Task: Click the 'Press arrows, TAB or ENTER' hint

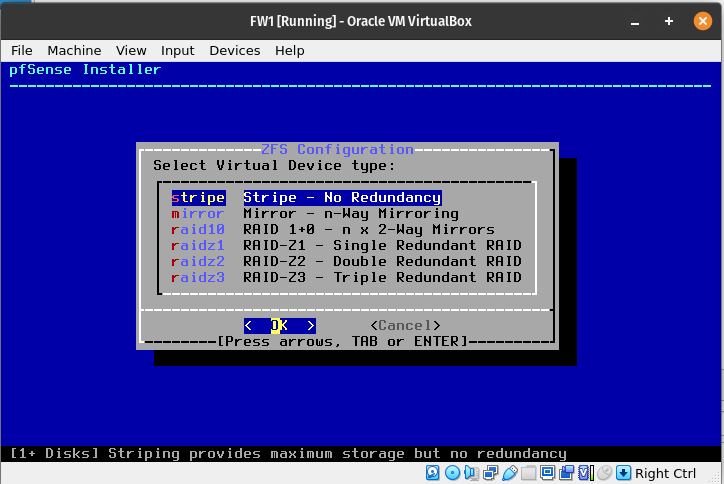Action: [342, 341]
